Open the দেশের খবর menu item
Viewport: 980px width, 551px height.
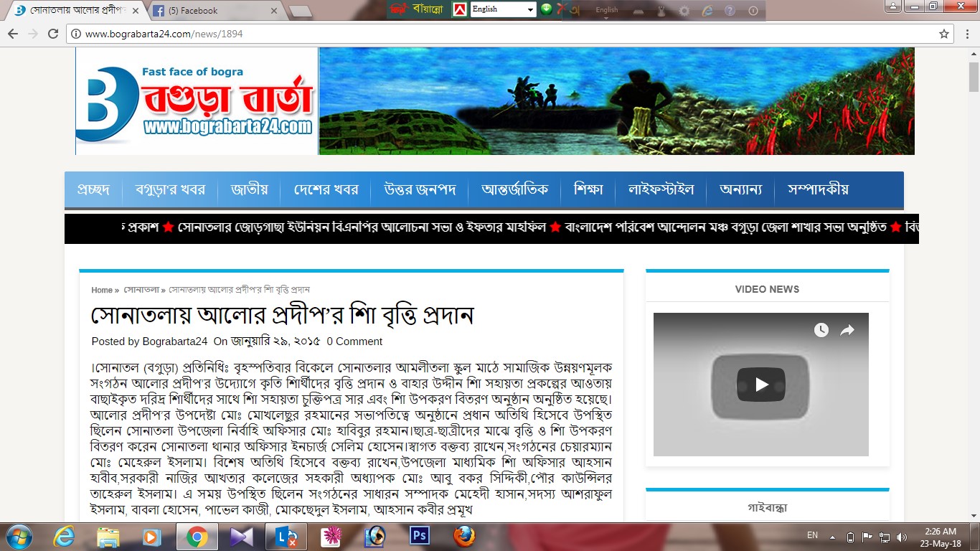(x=326, y=189)
